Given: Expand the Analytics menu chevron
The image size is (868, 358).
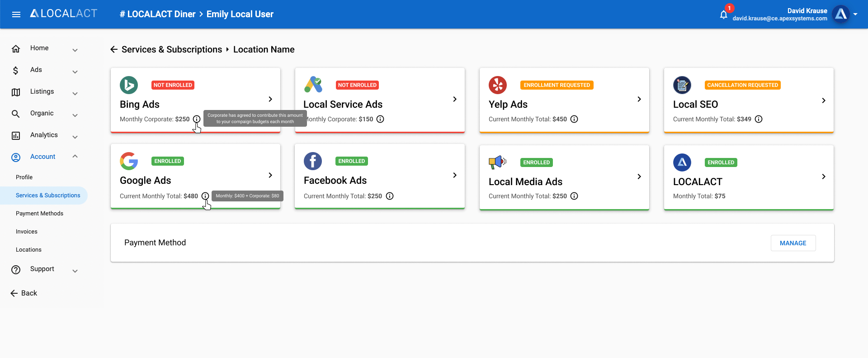Looking at the screenshot, I should click(75, 137).
